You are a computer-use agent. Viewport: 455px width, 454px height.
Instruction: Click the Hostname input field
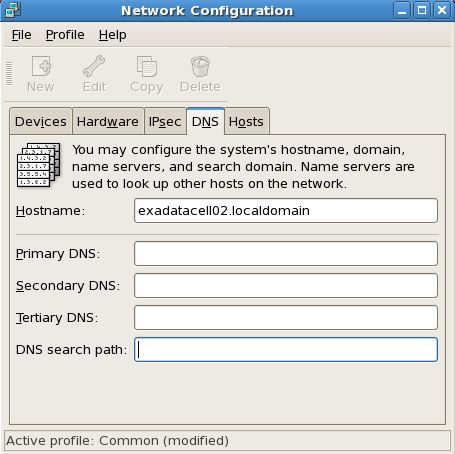(286, 211)
